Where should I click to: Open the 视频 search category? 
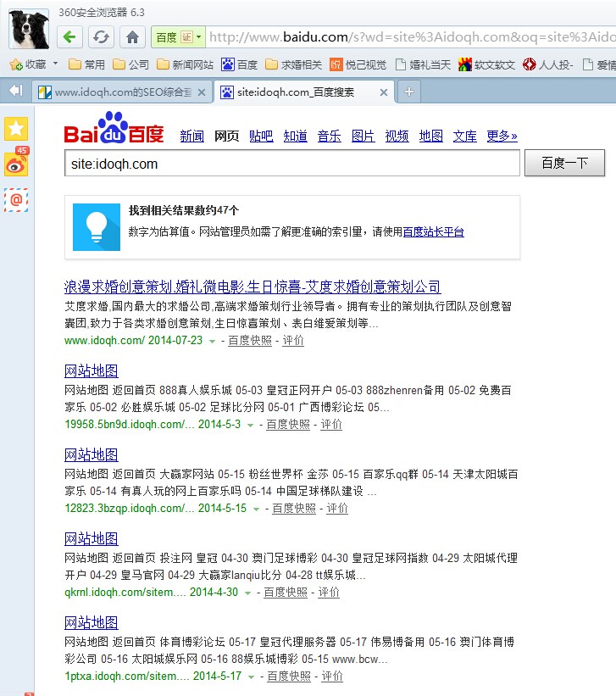pyautogui.click(x=397, y=136)
